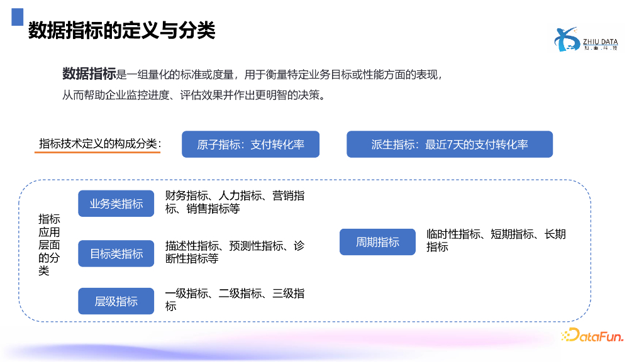644x362 pixels.
Task: Toggle the 派生指标：最近7天的支付转化率 box
Action: point(449,144)
